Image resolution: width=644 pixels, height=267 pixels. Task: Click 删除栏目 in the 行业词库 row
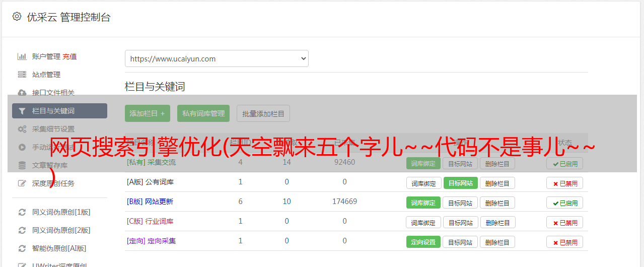coord(497,222)
